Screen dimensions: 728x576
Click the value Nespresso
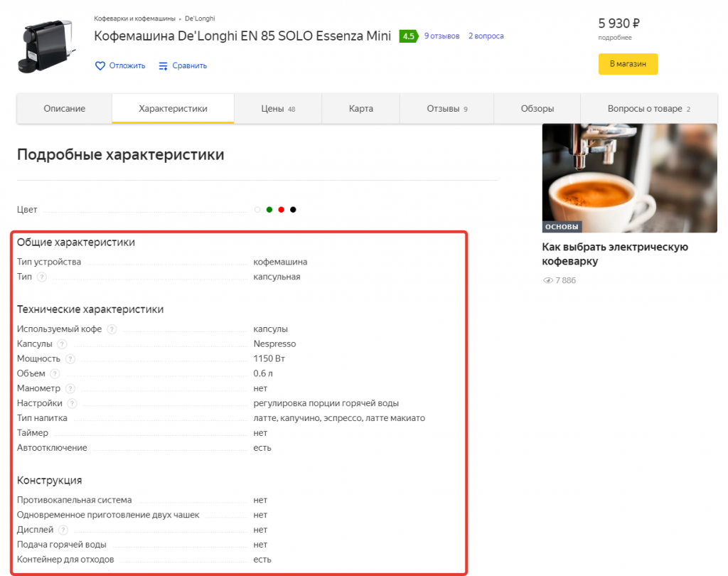pyautogui.click(x=274, y=343)
